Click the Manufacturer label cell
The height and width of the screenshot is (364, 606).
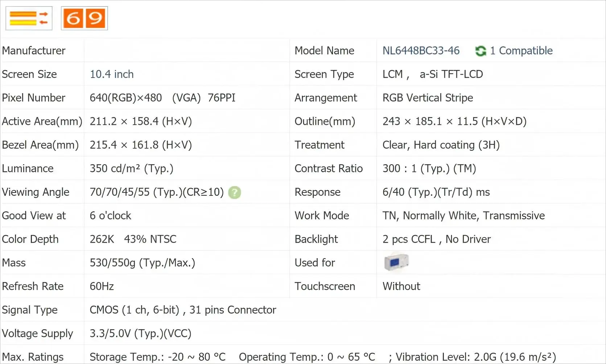pyautogui.click(x=34, y=51)
